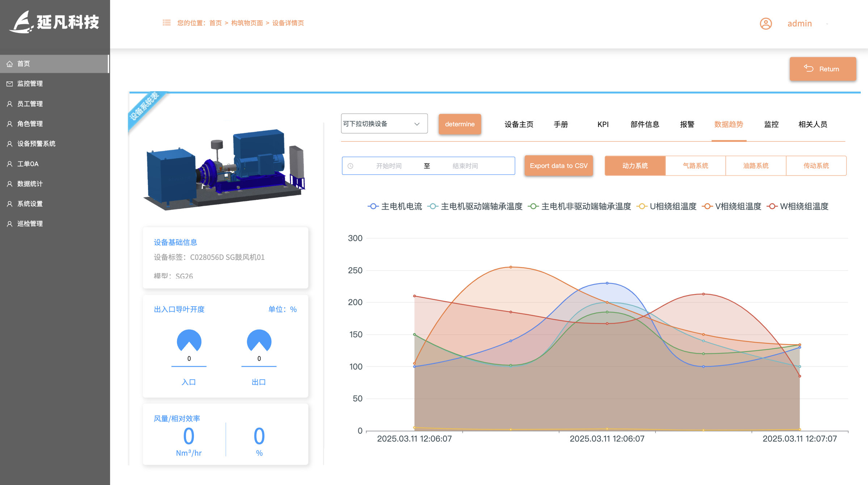Toggle the 主电机电流 legend series
The height and width of the screenshot is (485, 868).
395,206
